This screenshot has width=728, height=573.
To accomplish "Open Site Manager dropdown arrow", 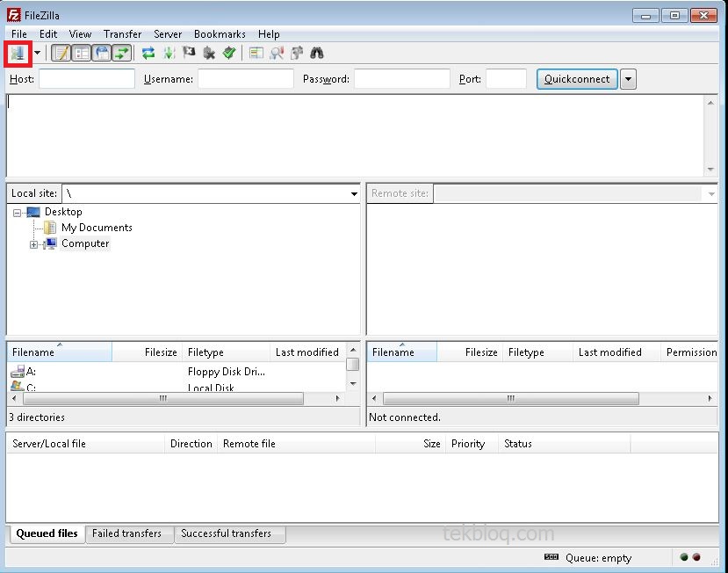I will pos(37,53).
